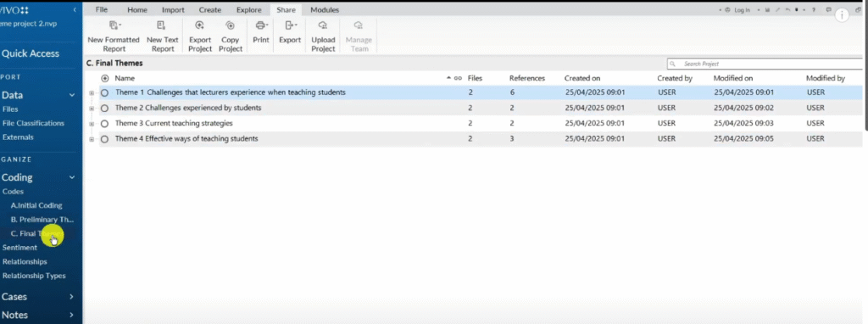Image resolution: width=868 pixels, height=324 pixels.
Task: Click the pencil edit icon in title bar
Action: point(778,10)
